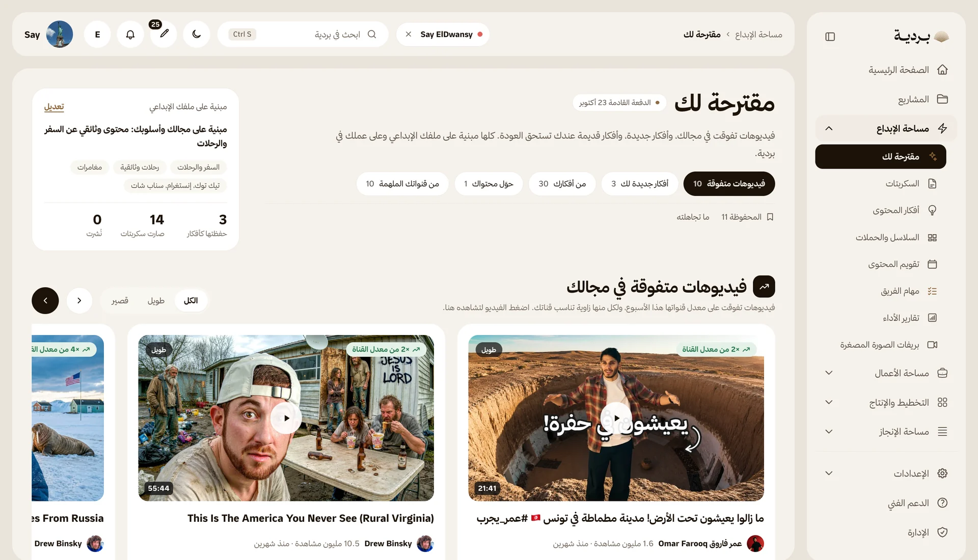Open notifications bell
The height and width of the screenshot is (560, 978).
tap(130, 35)
